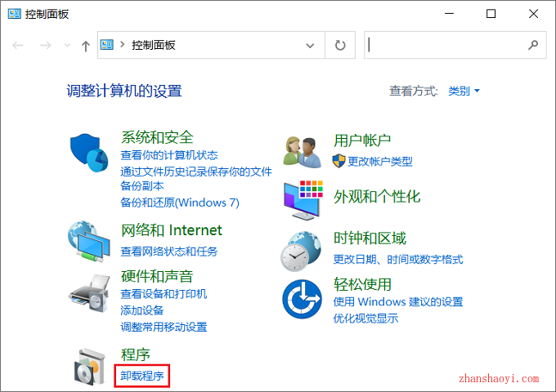The image size is (556, 392).
Task: Open 调整常用移动设置 link
Action: 164,327
